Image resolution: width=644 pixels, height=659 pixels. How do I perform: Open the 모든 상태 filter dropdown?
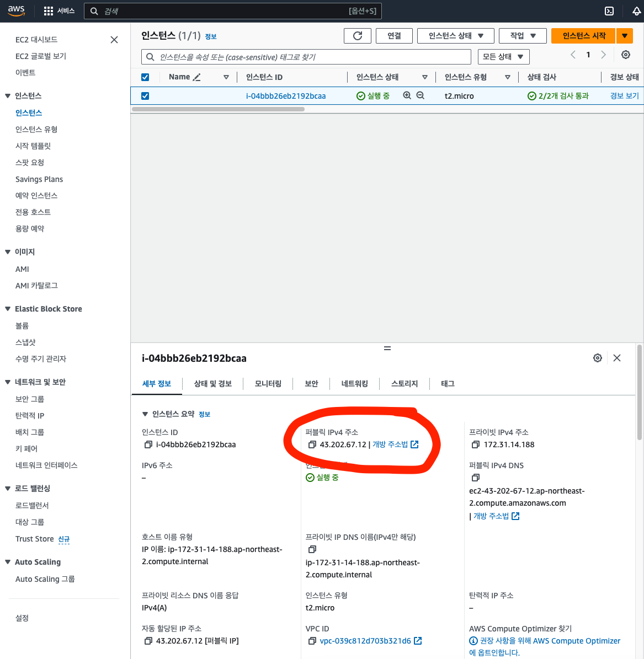503,57
